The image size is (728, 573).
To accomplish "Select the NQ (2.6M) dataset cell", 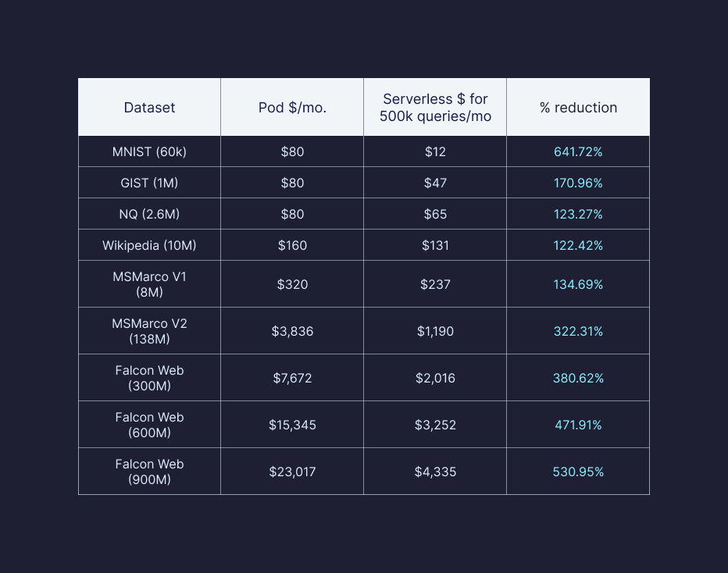I will pos(149,215).
